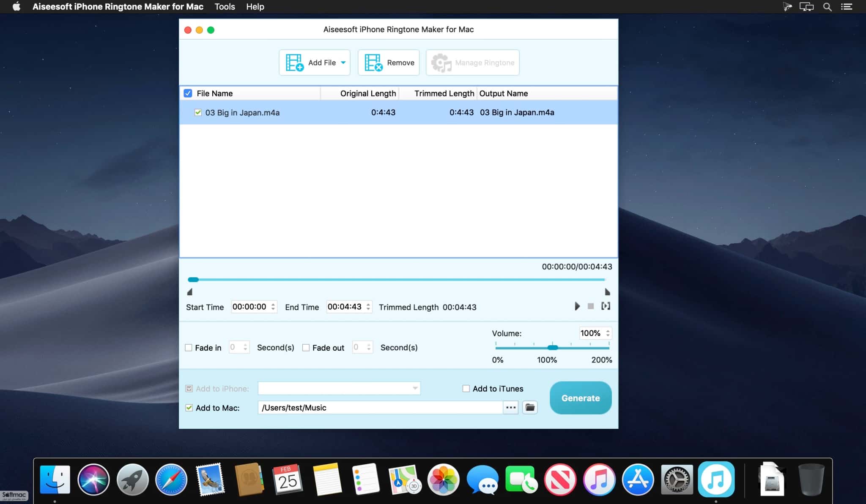Open Notes from the Dock

pyautogui.click(x=327, y=479)
